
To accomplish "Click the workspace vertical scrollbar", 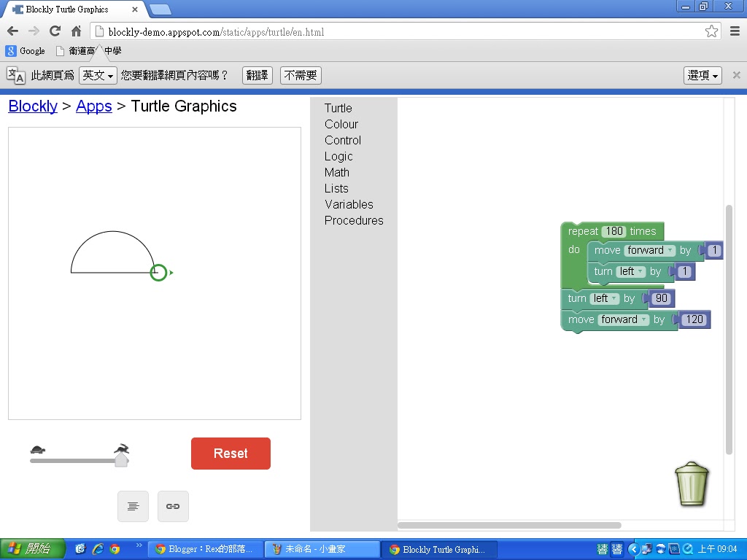I will pyautogui.click(x=729, y=330).
